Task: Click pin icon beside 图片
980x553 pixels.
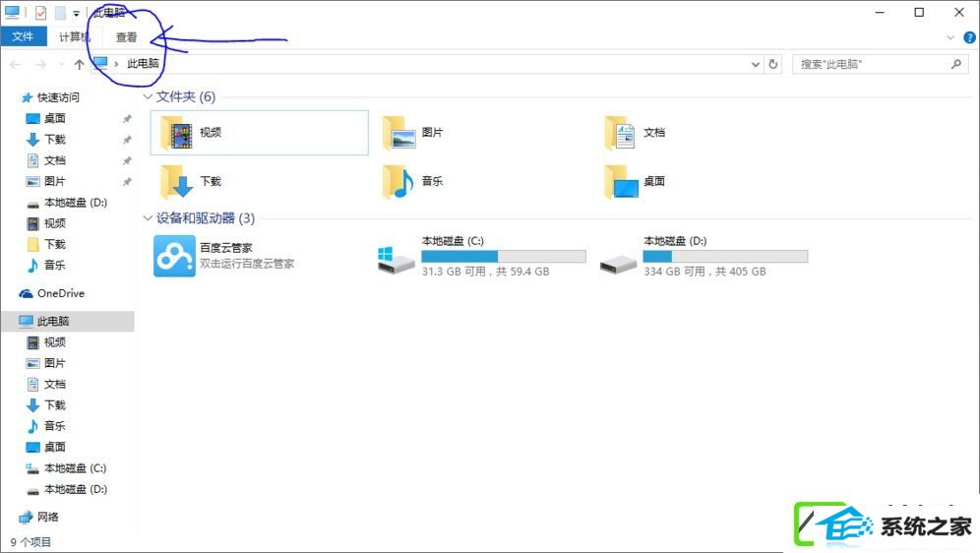Action: [x=127, y=182]
